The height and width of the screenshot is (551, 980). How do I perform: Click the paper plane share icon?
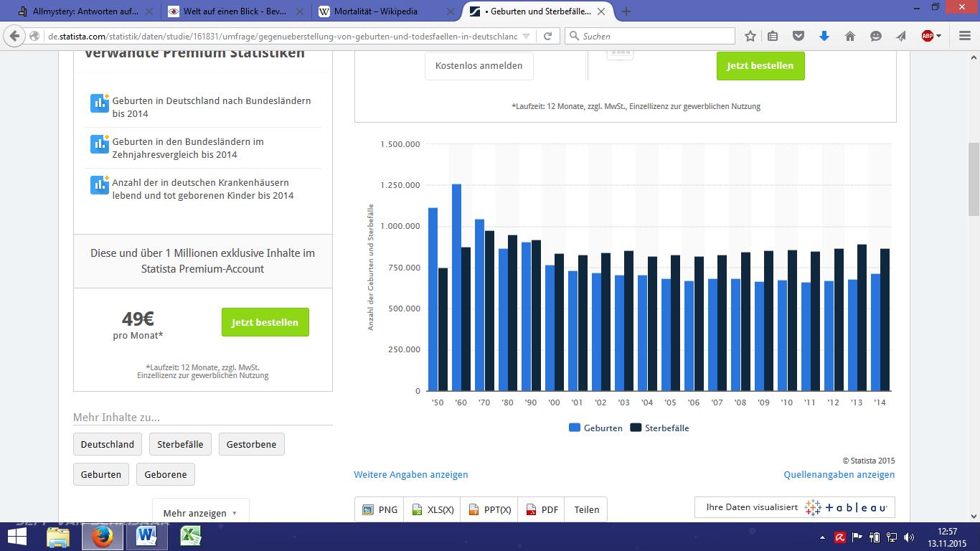901,36
